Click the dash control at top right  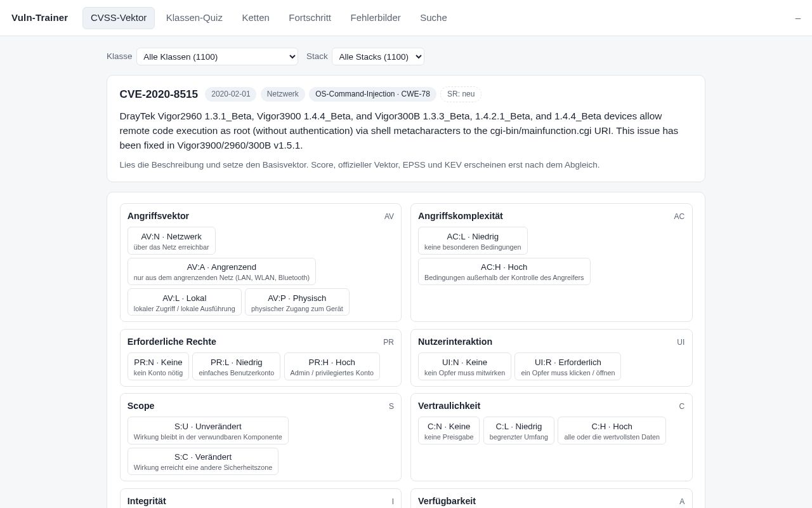tap(798, 18)
